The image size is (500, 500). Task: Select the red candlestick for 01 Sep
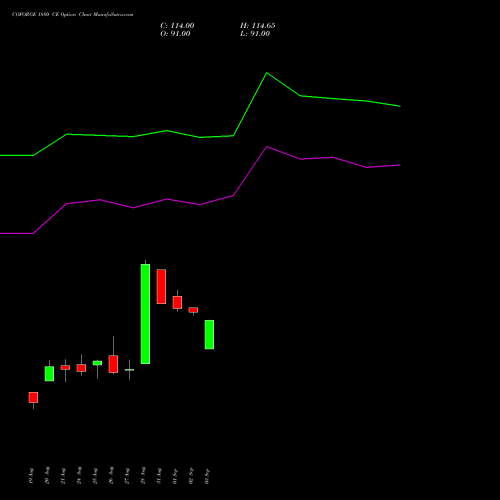pos(177,302)
